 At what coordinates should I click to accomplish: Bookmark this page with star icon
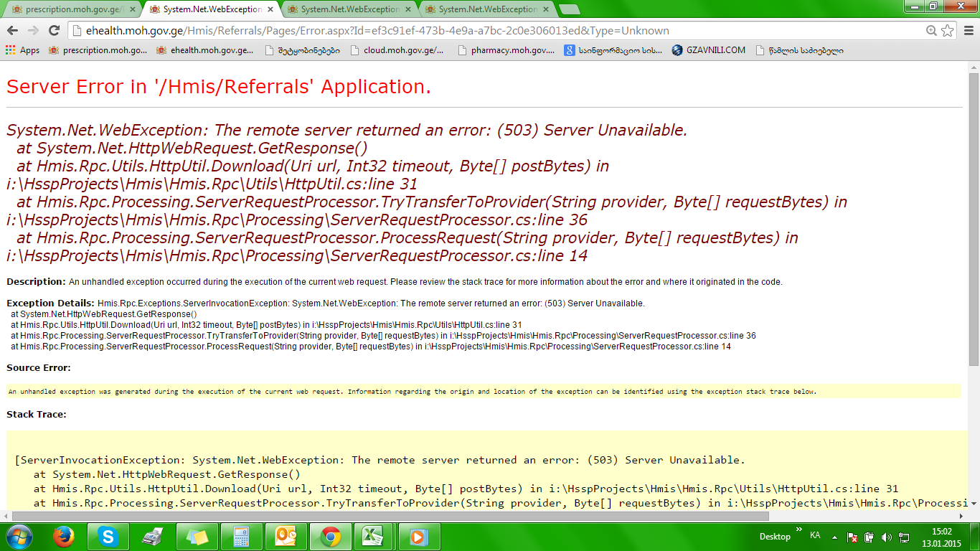[x=948, y=30]
